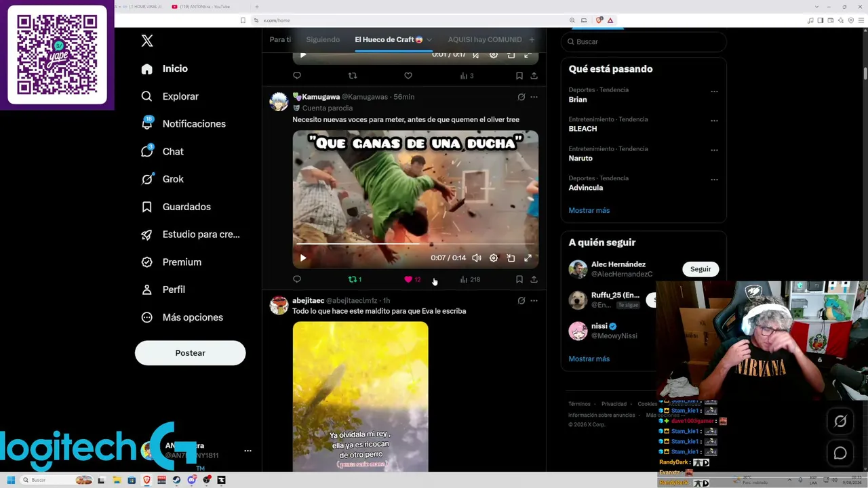Open the Brian trending topic
Screen dimensions: 868x488
pos(578,100)
